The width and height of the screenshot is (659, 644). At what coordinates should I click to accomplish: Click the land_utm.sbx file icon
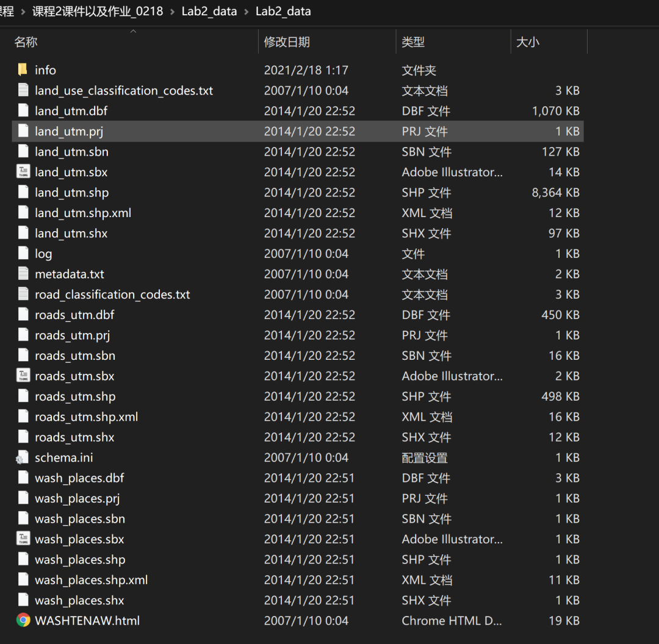point(23,172)
